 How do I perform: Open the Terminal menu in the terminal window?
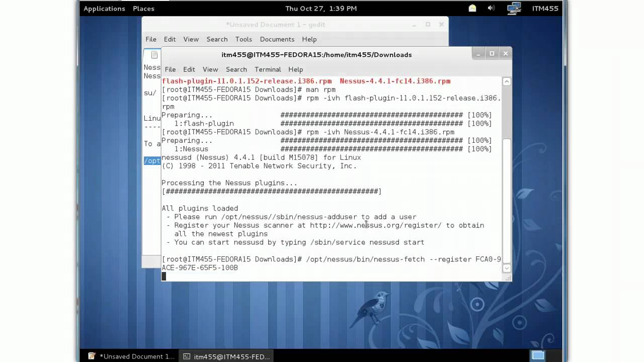click(x=268, y=69)
